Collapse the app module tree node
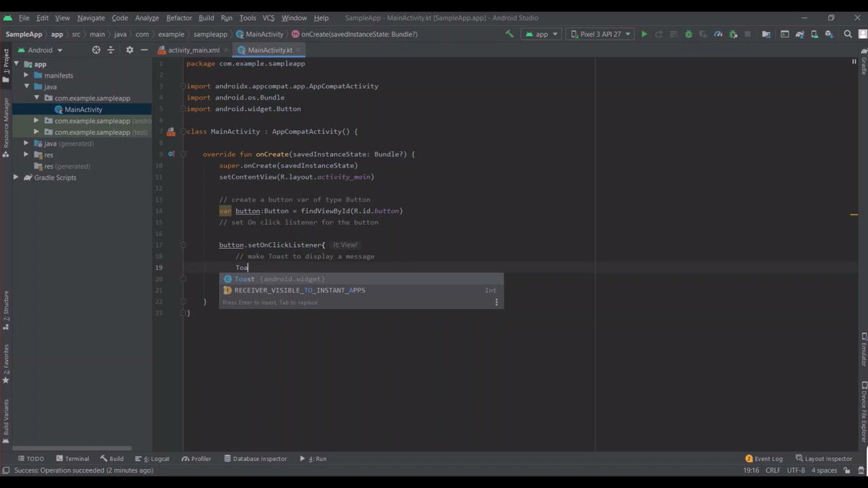Screen dimensions: 868x488 pyautogui.click(x=16, y=64)
